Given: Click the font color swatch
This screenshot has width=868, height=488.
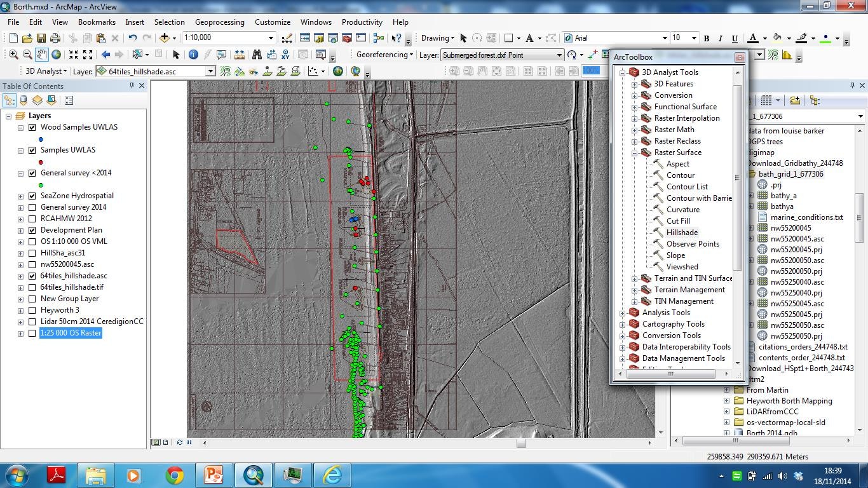Looking at the screenshot, I should (753, 38).
